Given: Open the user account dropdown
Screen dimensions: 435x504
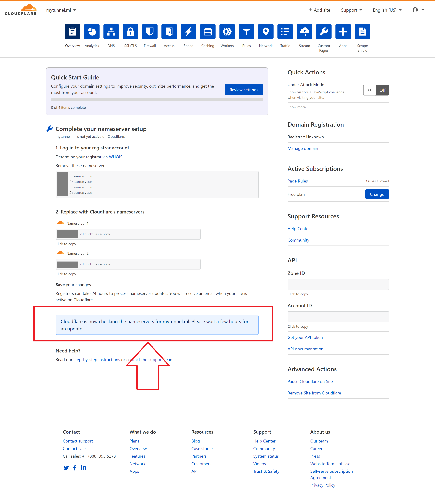Looking at the screenshot, I should [x=419, y=10].
